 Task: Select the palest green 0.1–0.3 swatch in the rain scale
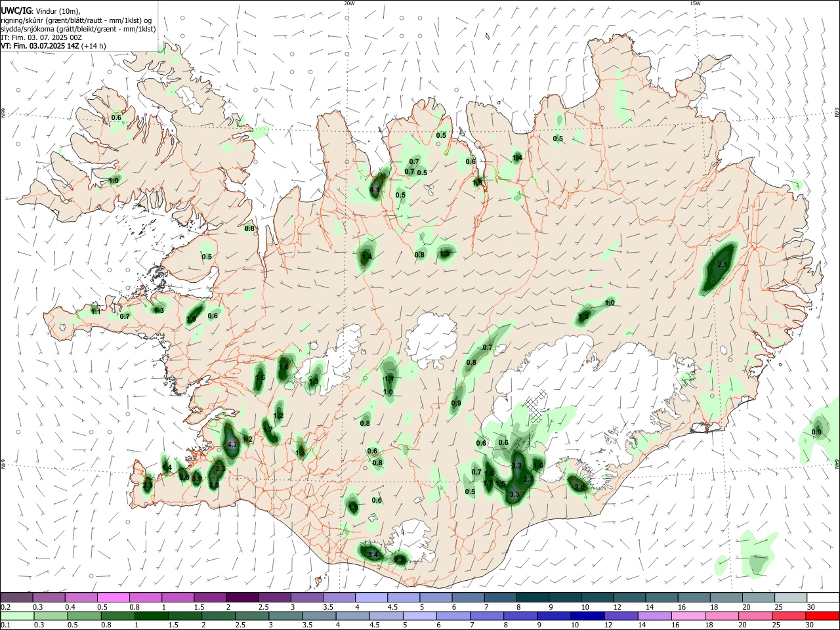coord(17,616)
